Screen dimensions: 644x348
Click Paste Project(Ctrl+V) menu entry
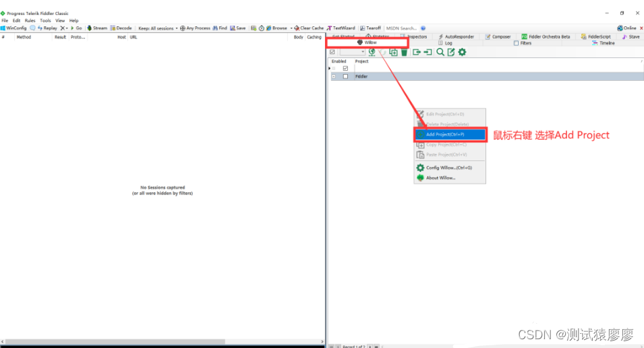tap(450, 154)
